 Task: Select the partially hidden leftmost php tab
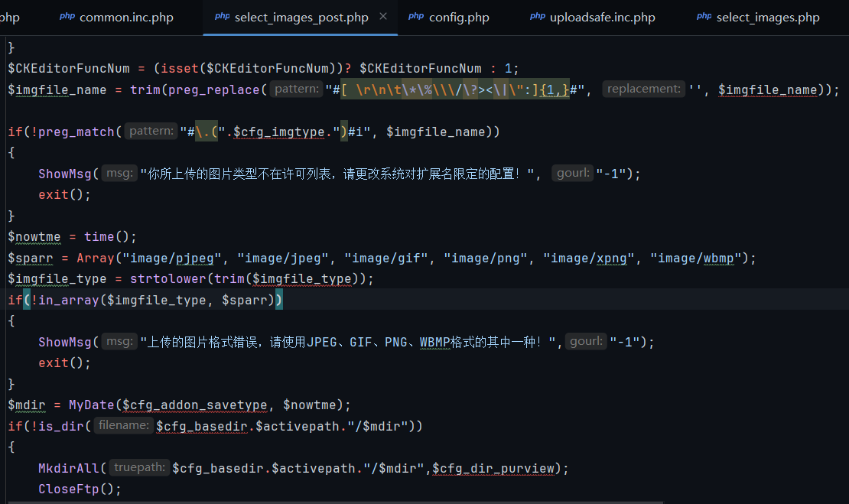(11, 18)
